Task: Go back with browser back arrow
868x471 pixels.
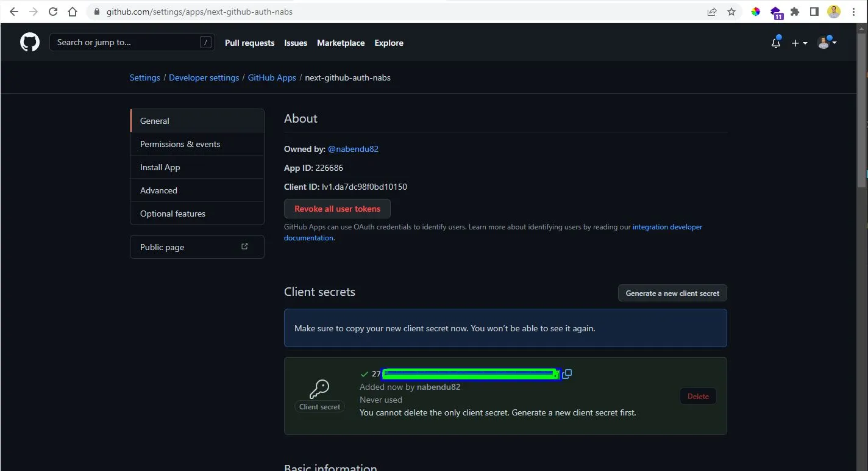Action: tap(13, 12)
